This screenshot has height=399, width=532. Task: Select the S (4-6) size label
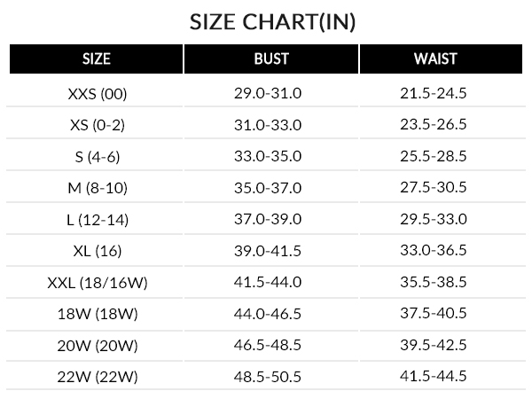tap(98, 157)
